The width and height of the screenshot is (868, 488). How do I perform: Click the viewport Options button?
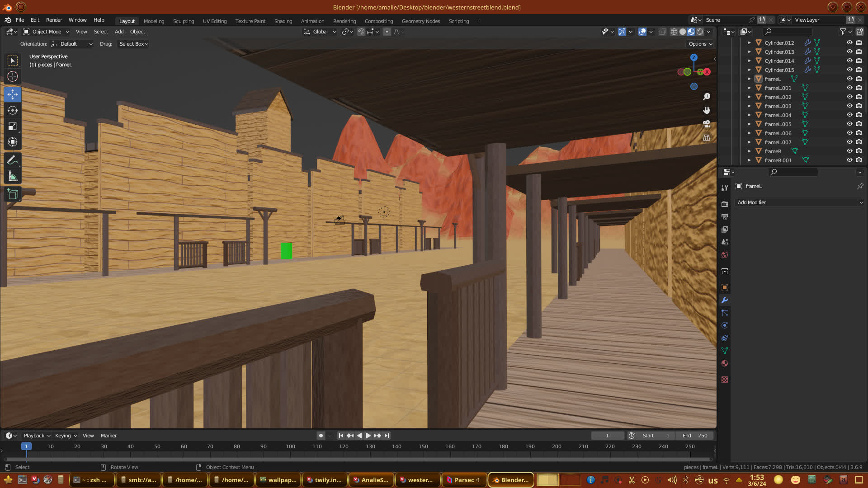click(700, 44)
